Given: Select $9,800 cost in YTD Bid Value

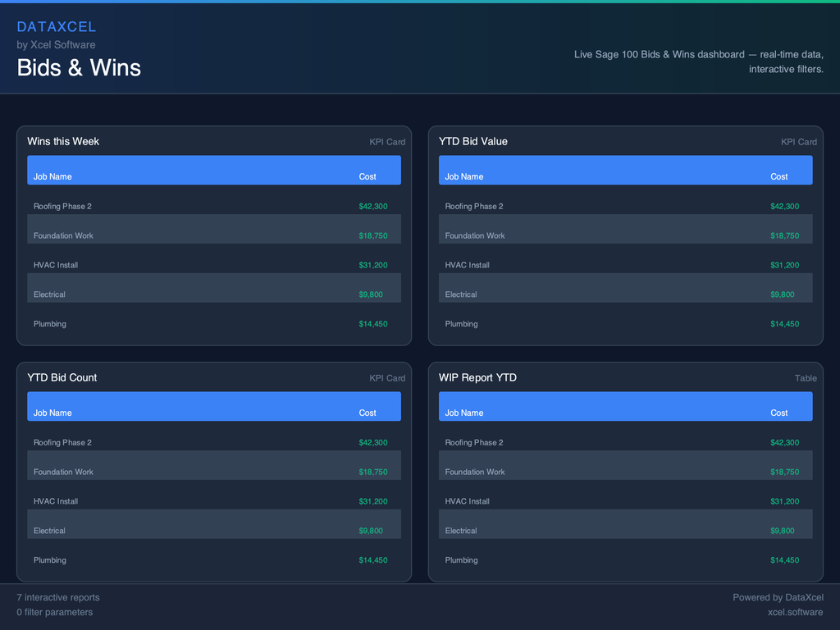Looking at the screenshot, I should (x=782, y=294).
